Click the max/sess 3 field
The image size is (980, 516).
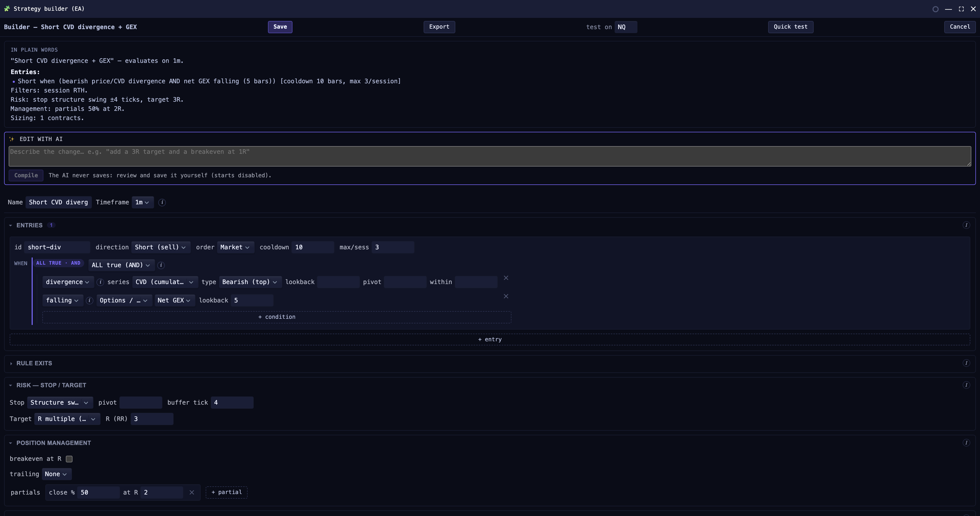[393, 248]
